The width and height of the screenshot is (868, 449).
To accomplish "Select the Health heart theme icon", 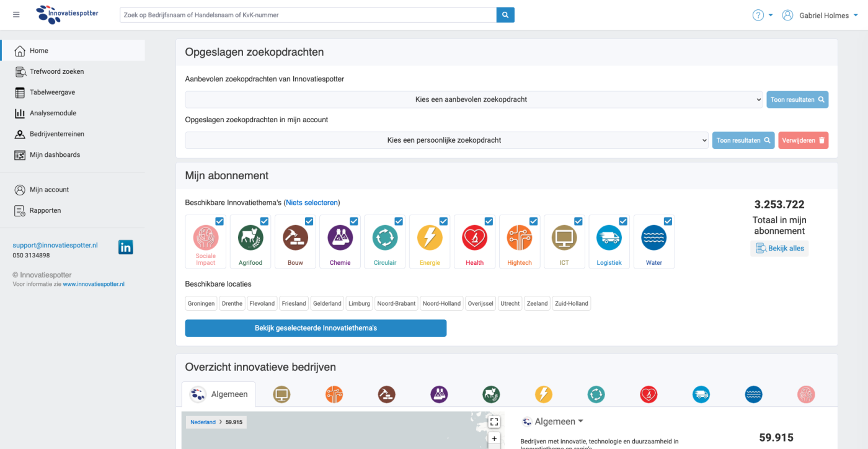I will click(x=474, y=238).
